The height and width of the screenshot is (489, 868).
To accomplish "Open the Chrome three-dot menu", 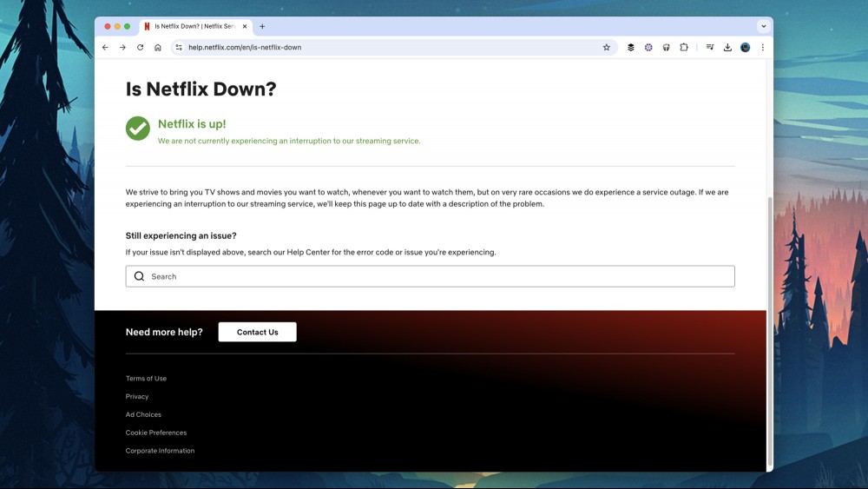I will [x=763, y=48].
